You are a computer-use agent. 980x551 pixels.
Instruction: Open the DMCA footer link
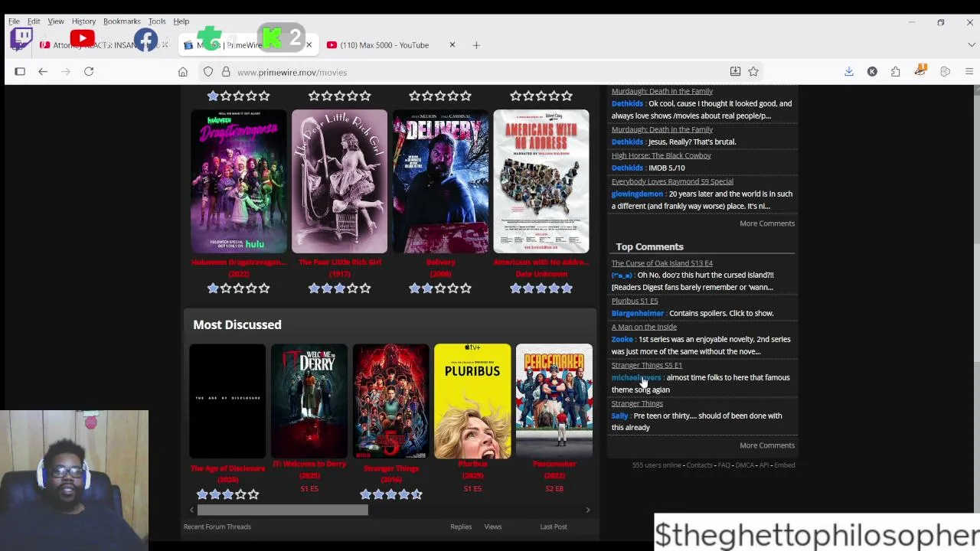tap(745, 465)
